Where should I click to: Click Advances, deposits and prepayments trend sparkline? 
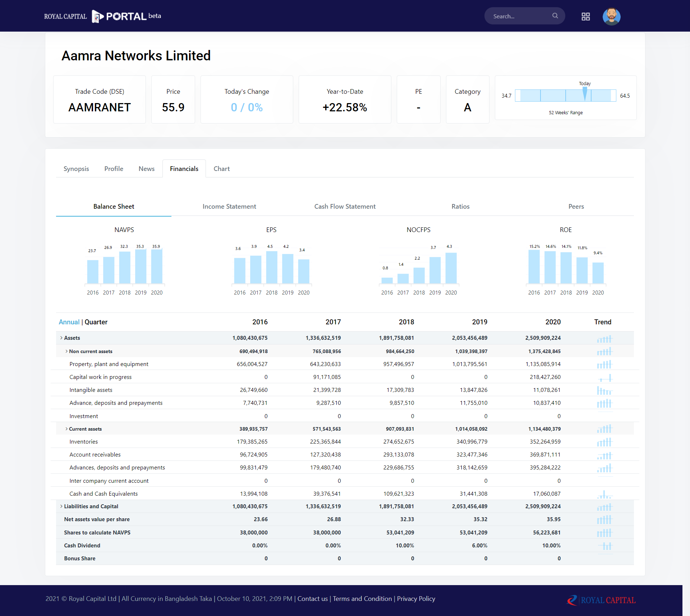pos(604,468)
